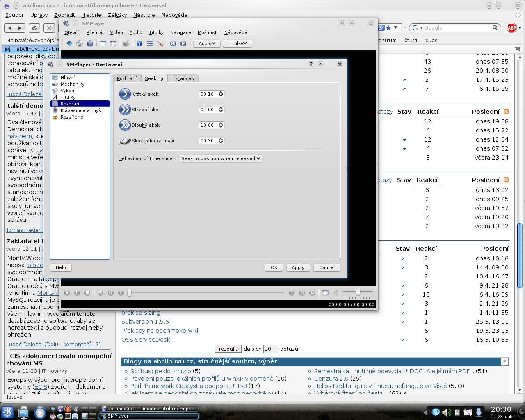525x420 pixels.
Task: Switch to Rozhraní tab in settings dialog
Action: point(127,78)
